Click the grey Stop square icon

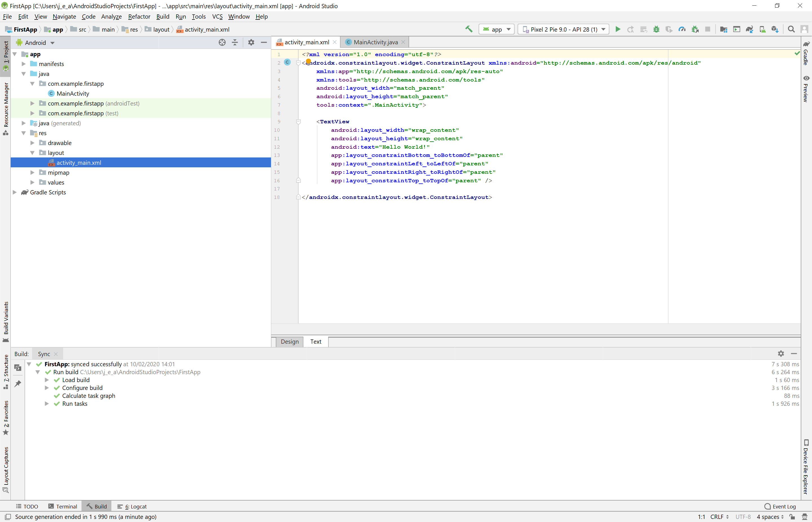pos(708,29)
